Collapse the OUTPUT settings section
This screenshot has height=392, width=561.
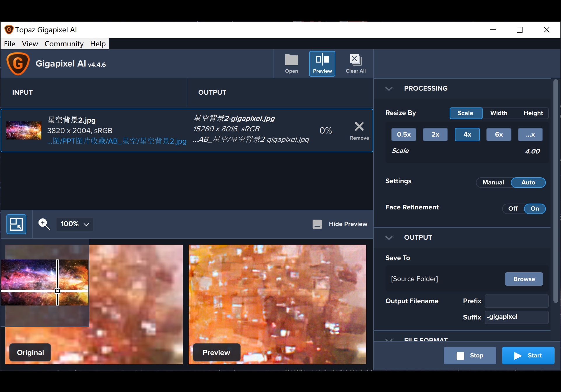click(389, 238)
